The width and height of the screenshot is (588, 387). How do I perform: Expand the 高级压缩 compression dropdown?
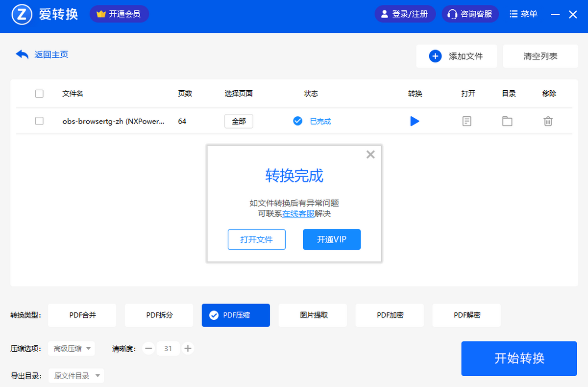click(72, 349)
